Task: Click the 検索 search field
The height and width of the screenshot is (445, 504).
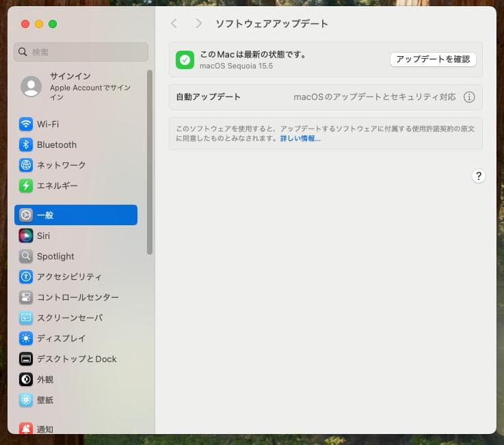Action: pos(81,52)
